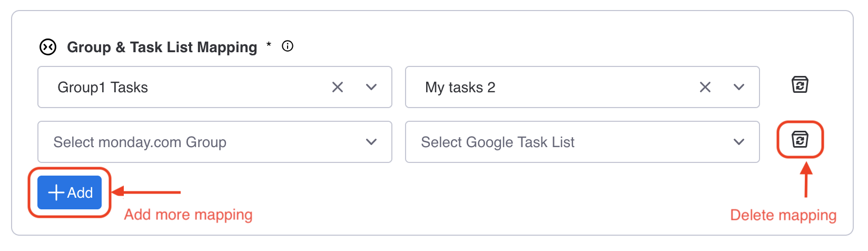Viewport: 868px width, 251px height.
Task: Clear the My tasks 2 selection with its X
Action: tap(705, 87)
